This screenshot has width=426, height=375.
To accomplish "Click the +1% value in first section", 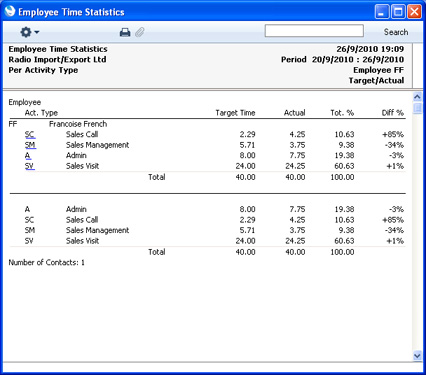I will point(395,166).
